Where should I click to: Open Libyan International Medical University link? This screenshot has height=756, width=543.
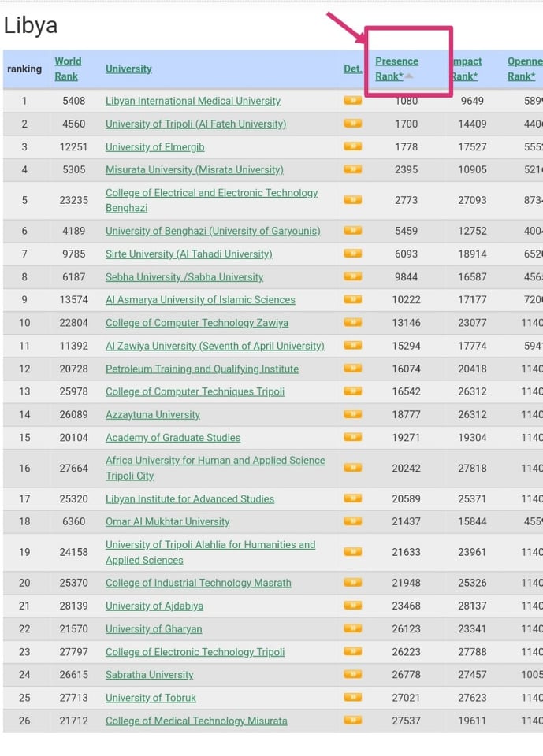pos(193,101)
